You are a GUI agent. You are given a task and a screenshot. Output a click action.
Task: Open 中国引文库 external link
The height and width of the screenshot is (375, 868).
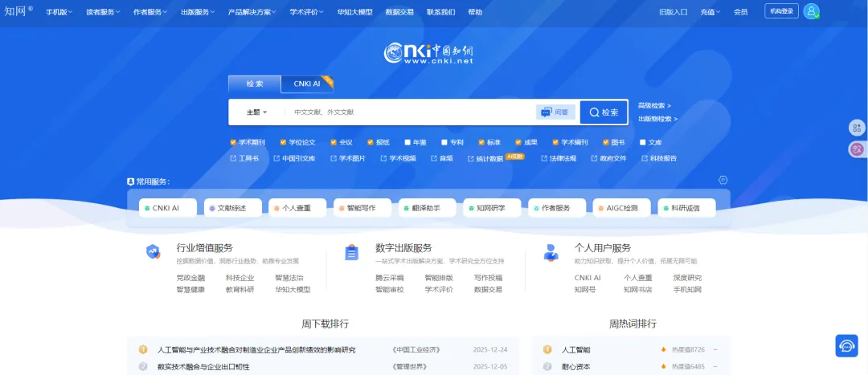pyautogui.click(x=294, y=158)
